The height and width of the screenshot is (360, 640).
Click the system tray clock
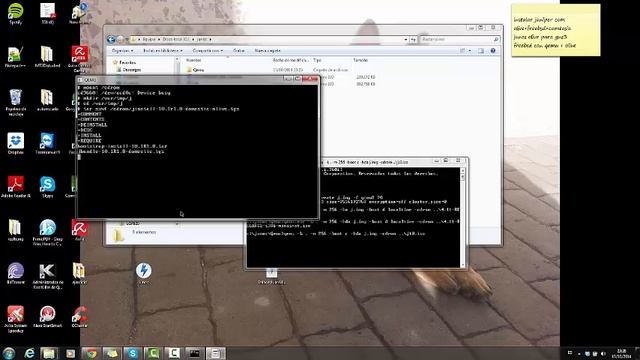[x=622, y=353]
